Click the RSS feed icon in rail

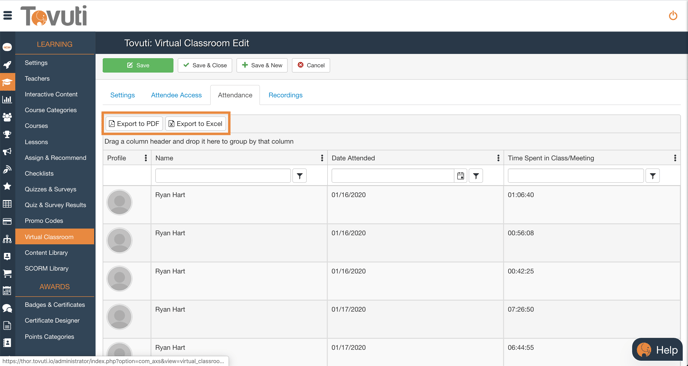coord(7,169)
